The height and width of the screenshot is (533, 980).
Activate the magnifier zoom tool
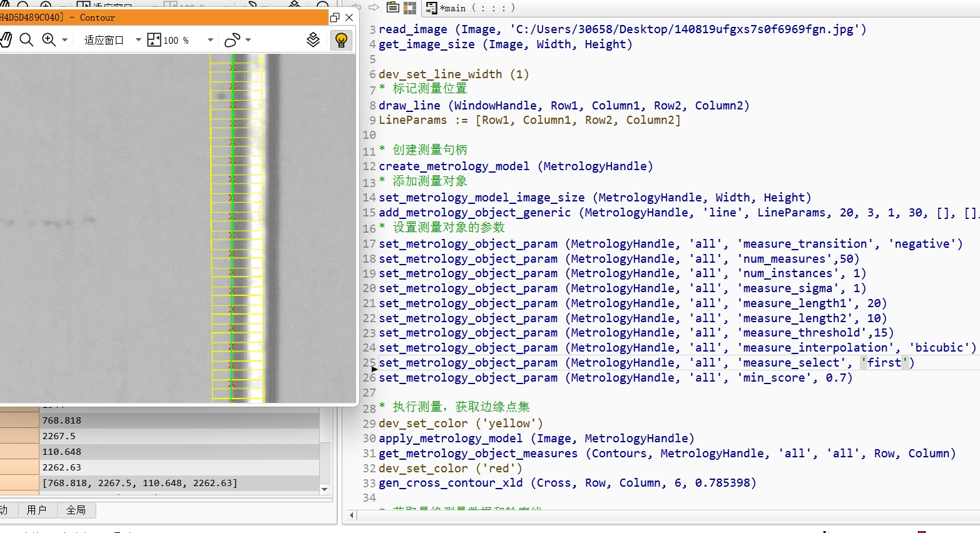pos(26,39)
